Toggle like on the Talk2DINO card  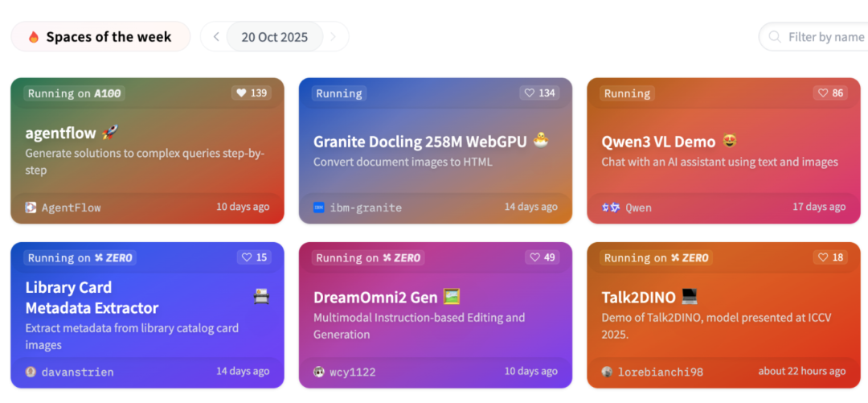click(823, 257)
